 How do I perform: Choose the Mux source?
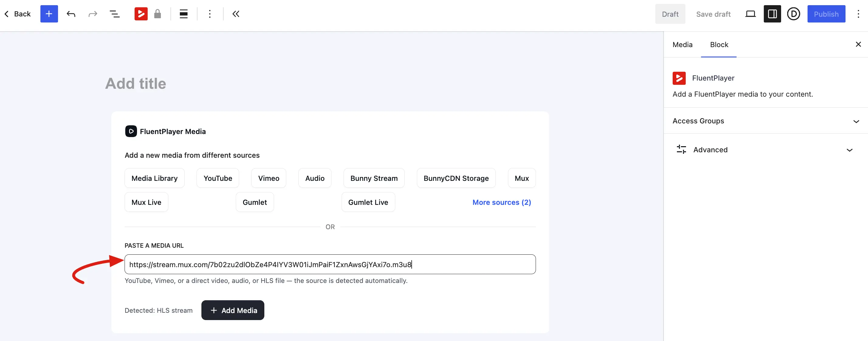[x=522, y=178]
